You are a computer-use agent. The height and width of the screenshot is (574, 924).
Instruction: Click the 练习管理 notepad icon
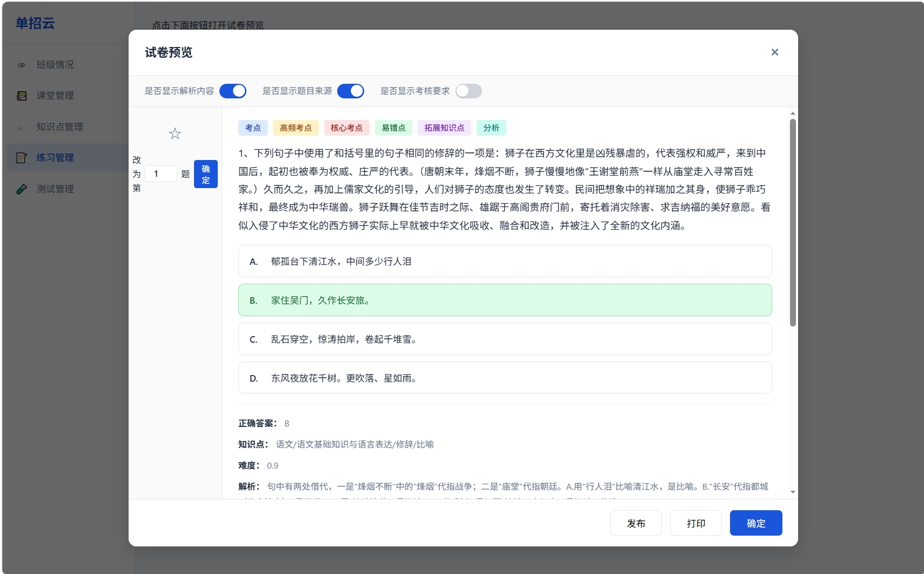point(22,158)
